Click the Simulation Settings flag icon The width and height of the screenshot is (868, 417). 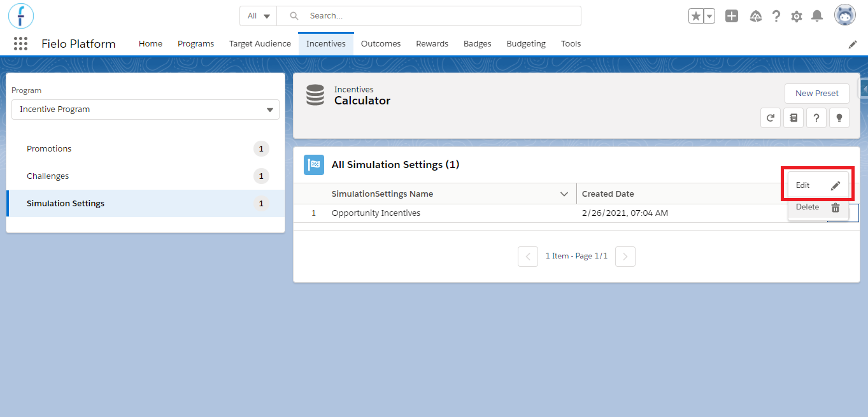tap(314, 165)
